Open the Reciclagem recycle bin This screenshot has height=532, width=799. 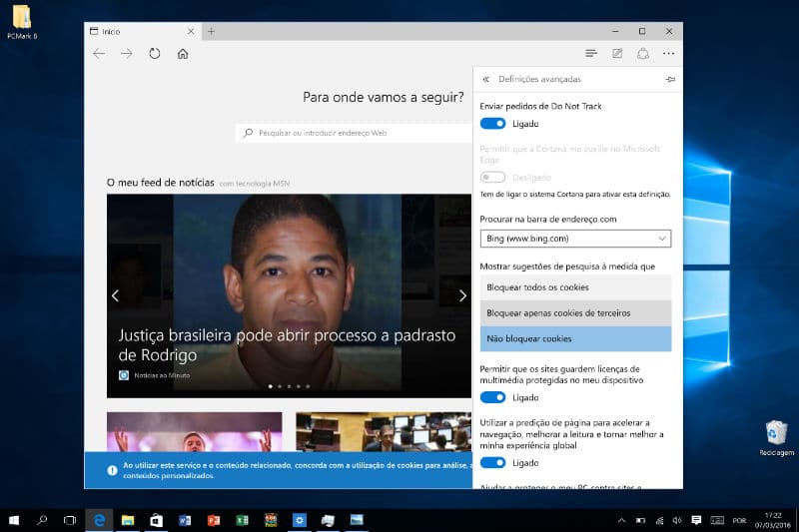776,438
